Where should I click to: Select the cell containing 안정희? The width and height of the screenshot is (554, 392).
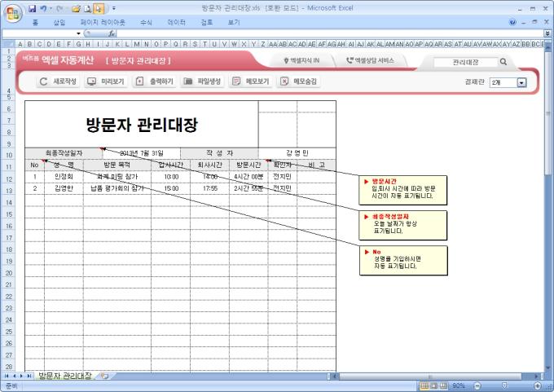(64, 176)
